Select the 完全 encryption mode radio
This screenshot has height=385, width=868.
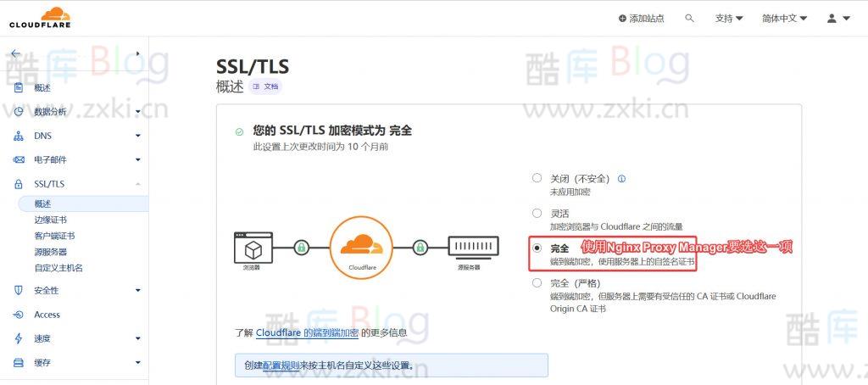point(537,248)
